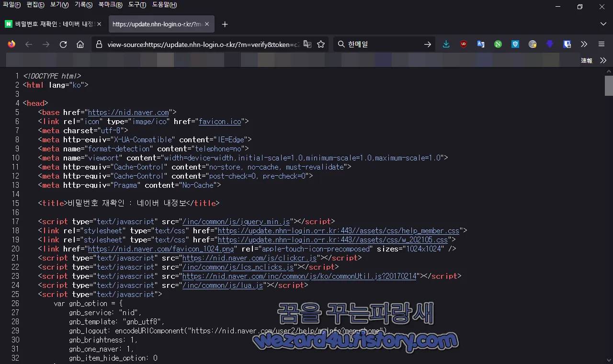Click the search magnifier icon
The width and height of the screenshot is (613, 364).
tap(341, 44)
